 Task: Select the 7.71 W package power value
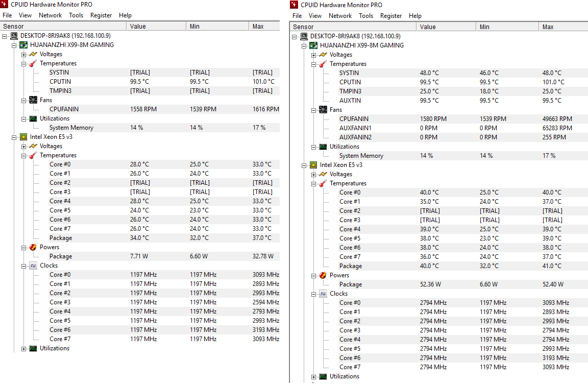coord(139,256)
